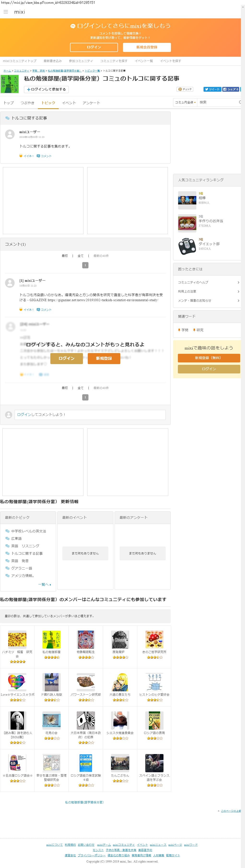245x868 pixels.
Task: Click the mixi logo in the header
Action: (x=20, y=12)
